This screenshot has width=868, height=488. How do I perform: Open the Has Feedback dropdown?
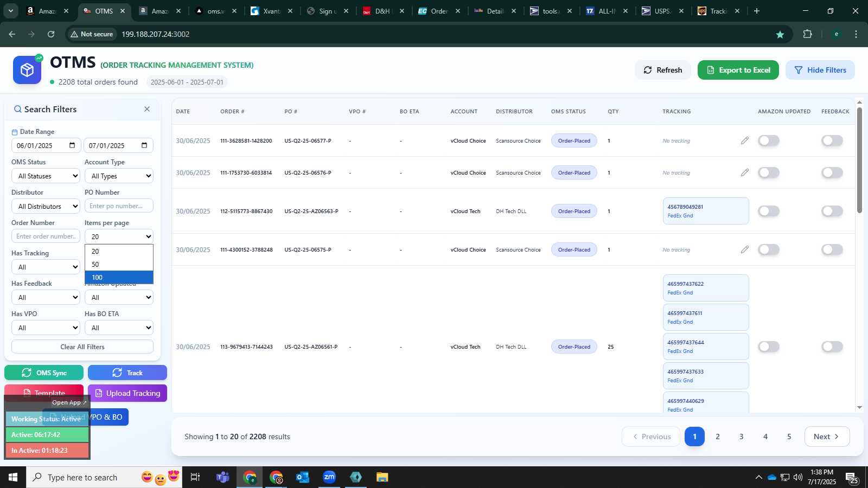tap(46, 297)
